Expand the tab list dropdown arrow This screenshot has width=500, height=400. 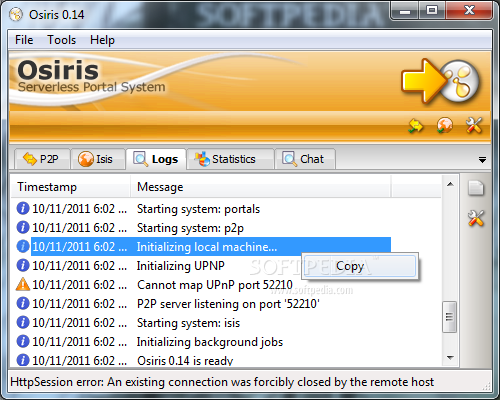click(x=482, y=160)
